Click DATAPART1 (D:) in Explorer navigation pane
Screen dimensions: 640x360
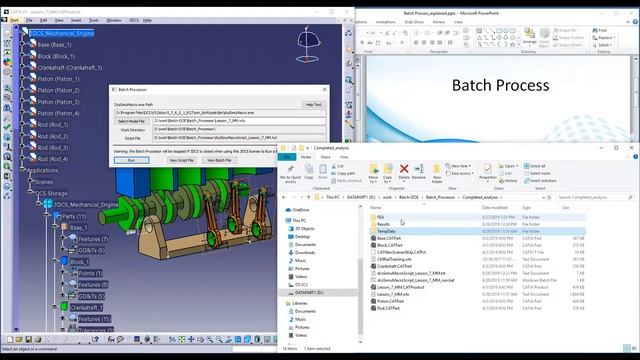(309, 293)
